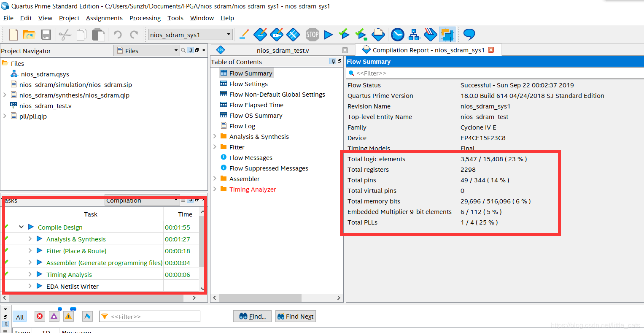Run Fitter (Place & Route) play arrow
This screenshot has width=644, height=333.
(x=39, y=251)
